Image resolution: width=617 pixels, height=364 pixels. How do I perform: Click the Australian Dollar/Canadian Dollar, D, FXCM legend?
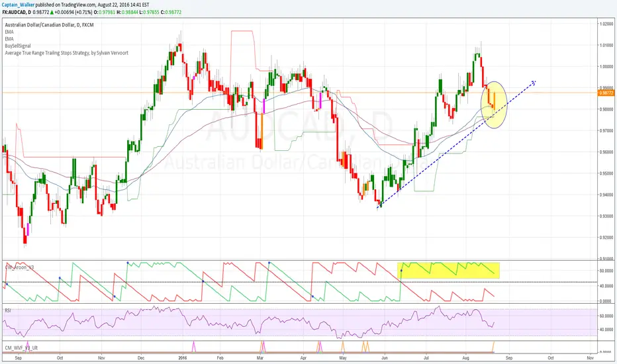pos(49,24)
